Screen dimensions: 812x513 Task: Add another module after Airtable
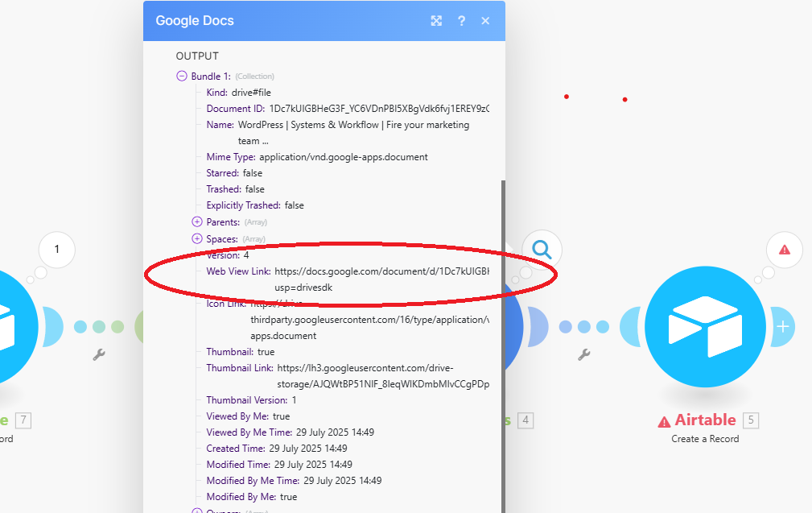click(782, 326)
